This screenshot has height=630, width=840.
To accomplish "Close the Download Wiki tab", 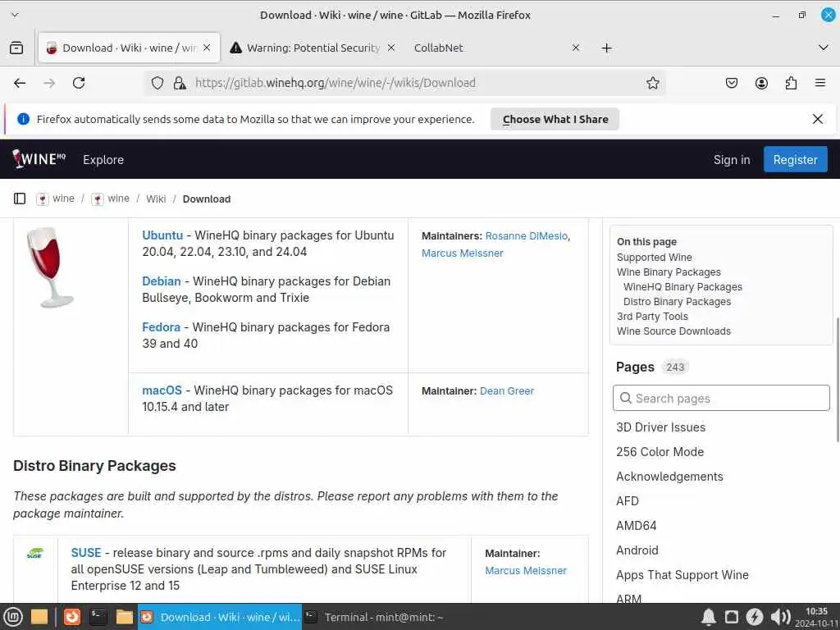I will (x=207, y=48).
